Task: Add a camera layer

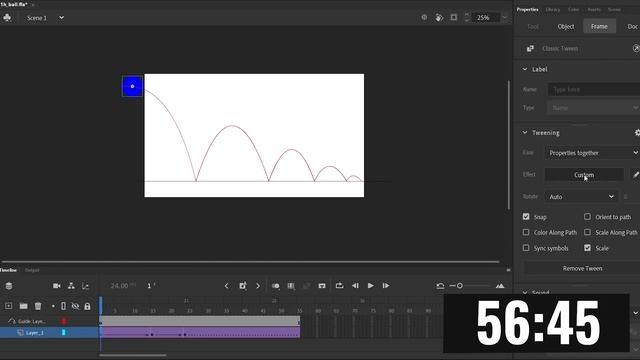Action: click(57, 286)
